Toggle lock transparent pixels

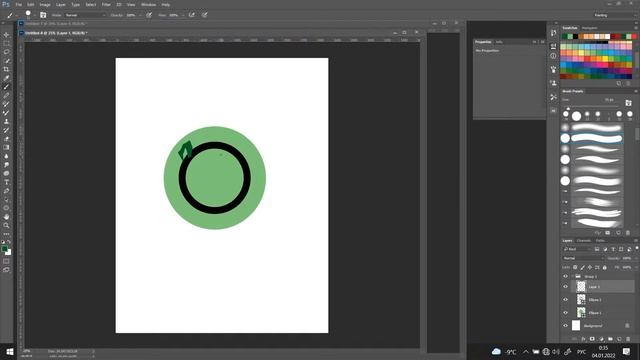(x=575, y=267)
